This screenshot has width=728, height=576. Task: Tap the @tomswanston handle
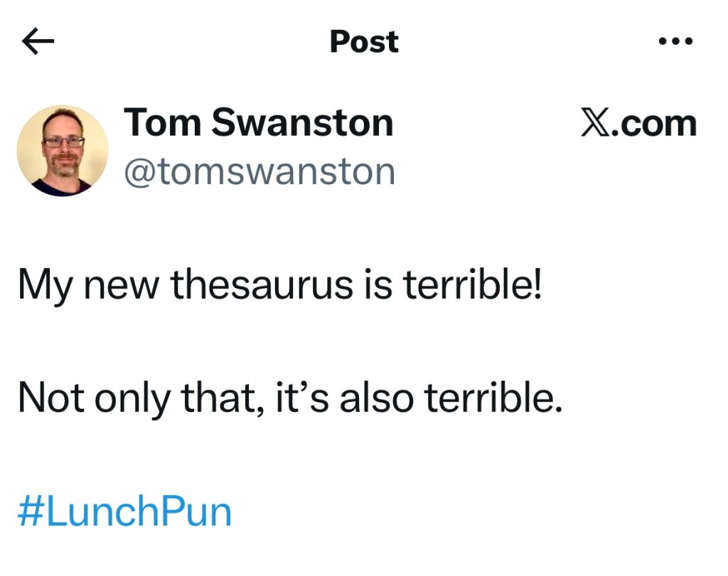click(259, 171)
